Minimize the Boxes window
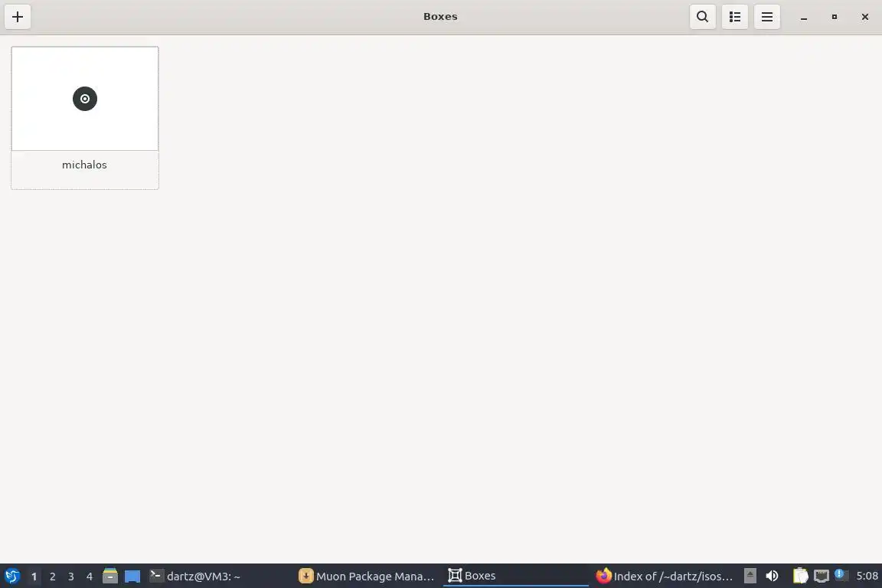Image resolution: width=882 pixels, height=588 pixels. tap(804, 18)
